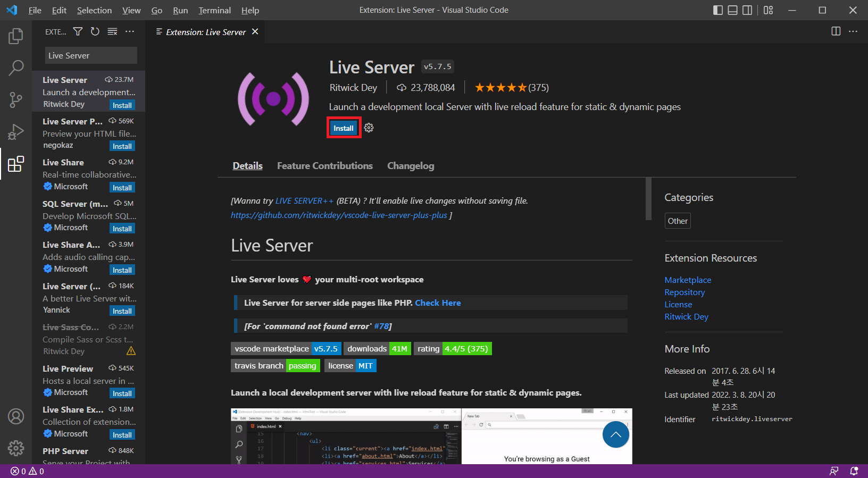Toggle primary side bar layout icon
The image size is (868, 478).
point(718,10)
